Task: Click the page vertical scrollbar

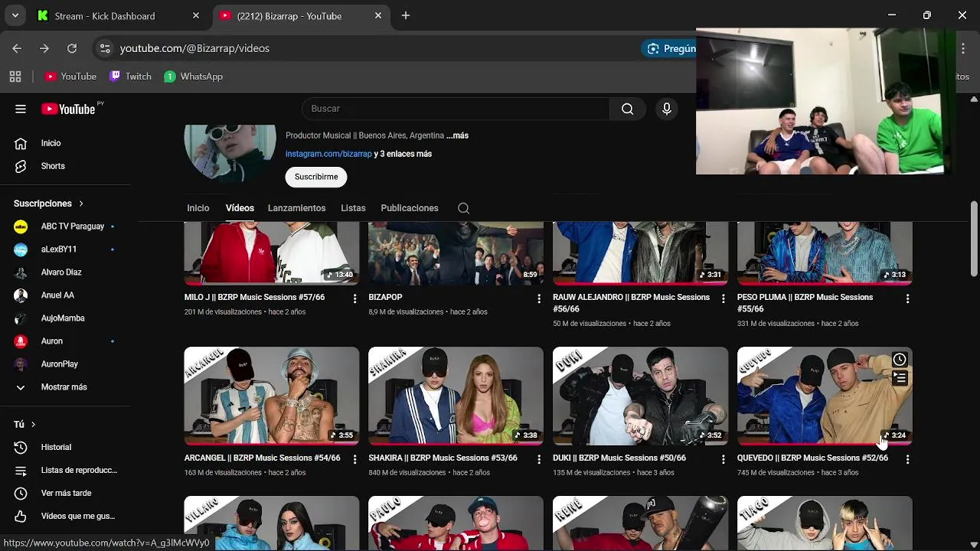Action: (974, 240)
